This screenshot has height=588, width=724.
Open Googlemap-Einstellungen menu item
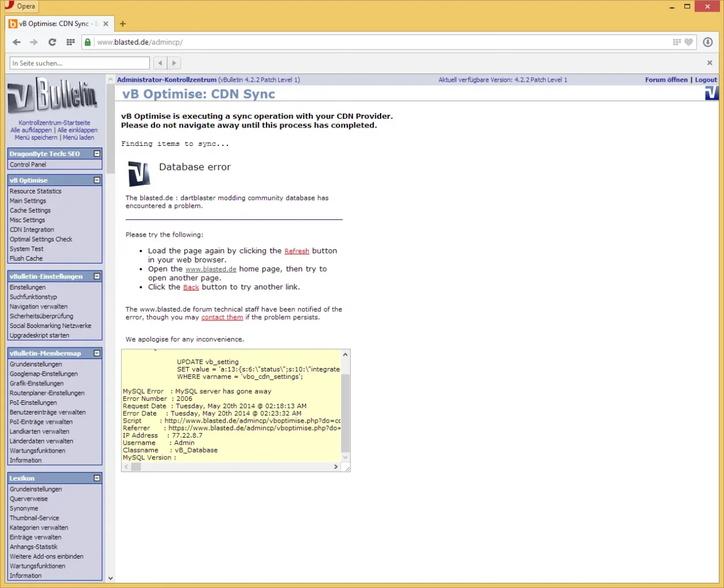[x=44, y=374]
